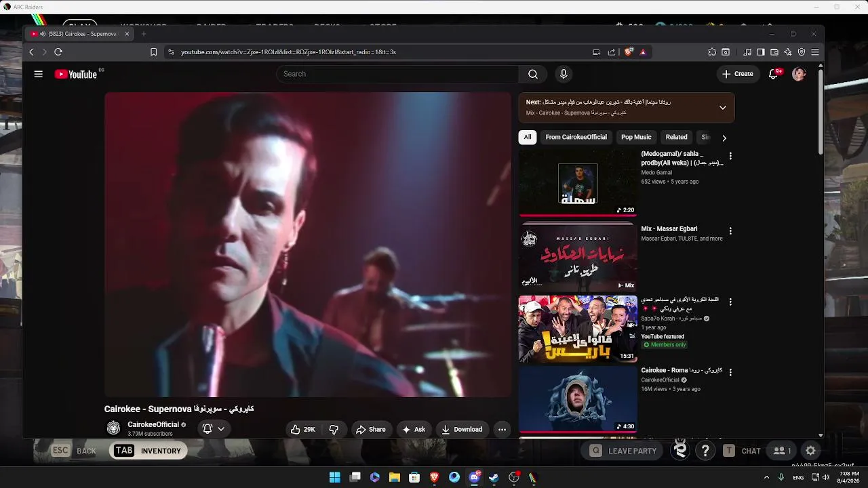Image resolution: width=868 pixels, height=488 pixels.
Task: Open the media control music-note icon
Action: click(747, 52)
